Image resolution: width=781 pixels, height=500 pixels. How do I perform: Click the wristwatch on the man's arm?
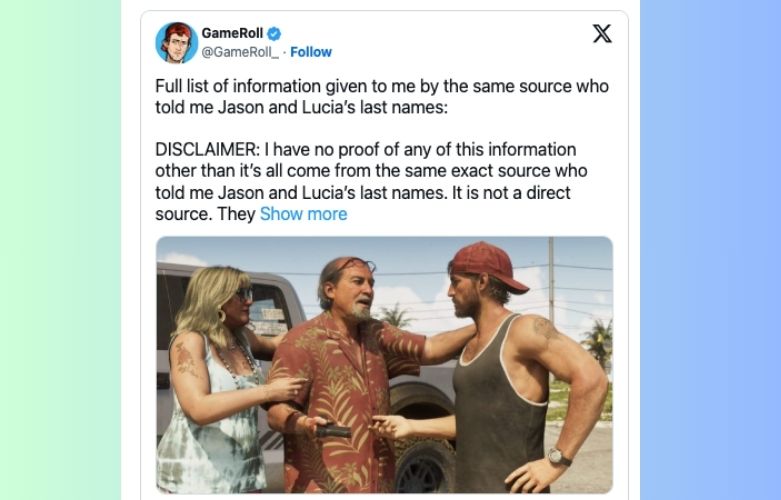(x=560, y=456)
